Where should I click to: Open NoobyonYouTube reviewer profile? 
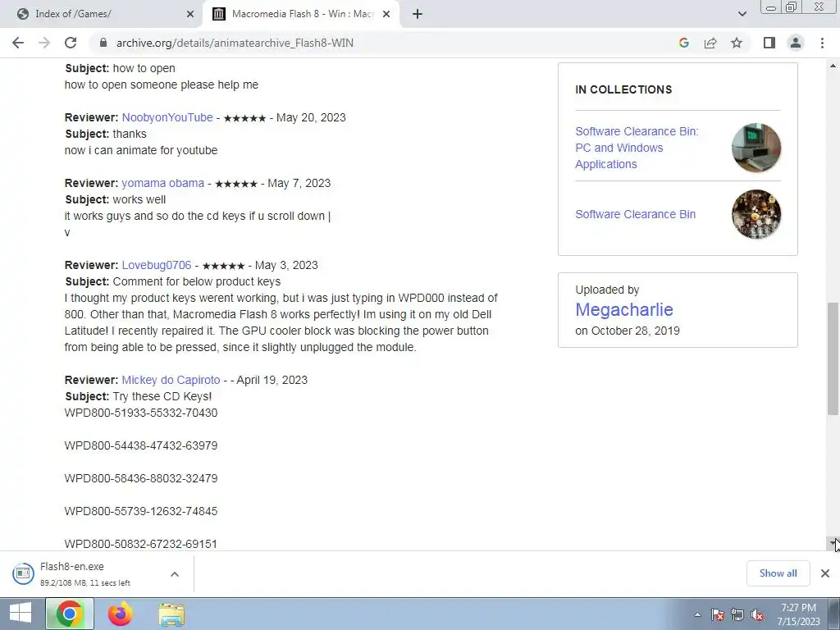click(x=167, y=117)
